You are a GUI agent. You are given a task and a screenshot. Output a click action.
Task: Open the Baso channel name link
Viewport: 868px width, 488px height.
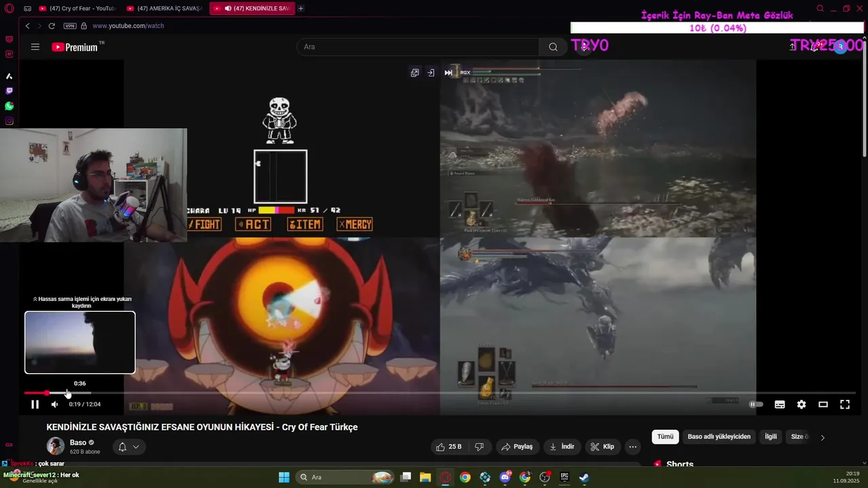click(x=78, y=443)
